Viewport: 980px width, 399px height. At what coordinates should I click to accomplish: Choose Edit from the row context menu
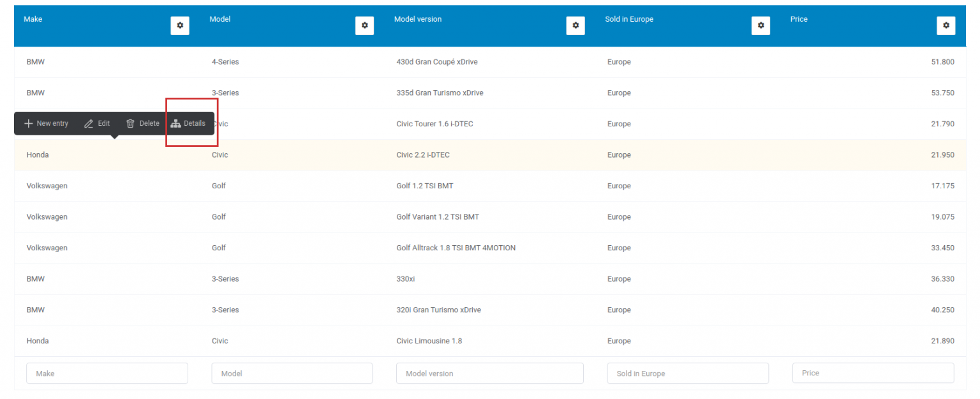tap(97, 123)
